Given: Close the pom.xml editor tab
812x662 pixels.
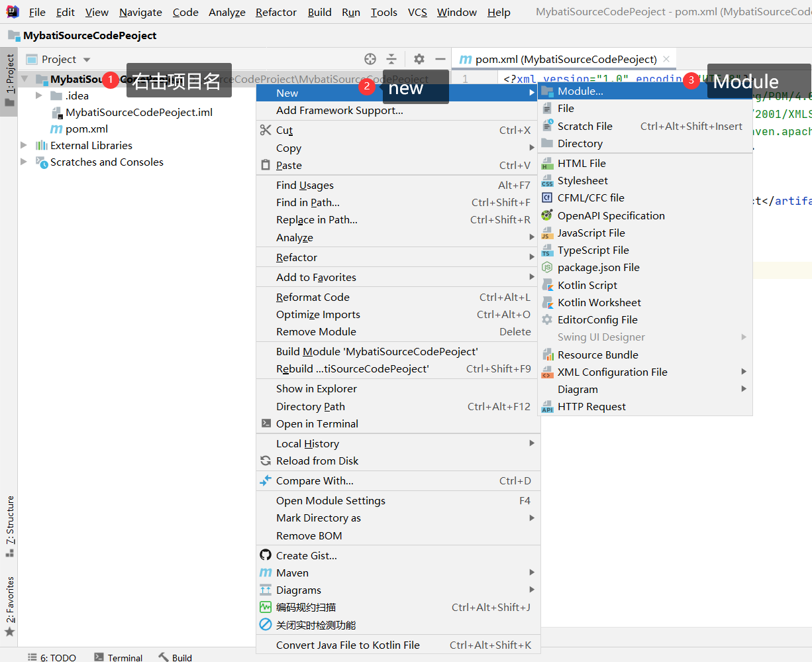Looking at the screenshot, I should click(x=666, y=59).
